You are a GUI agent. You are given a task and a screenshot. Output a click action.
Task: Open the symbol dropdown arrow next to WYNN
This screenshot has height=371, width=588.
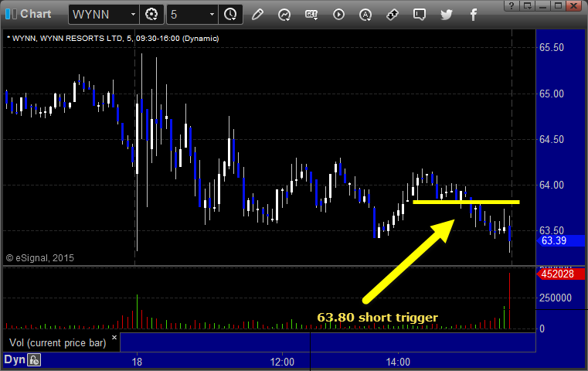[x=133, y=15]
